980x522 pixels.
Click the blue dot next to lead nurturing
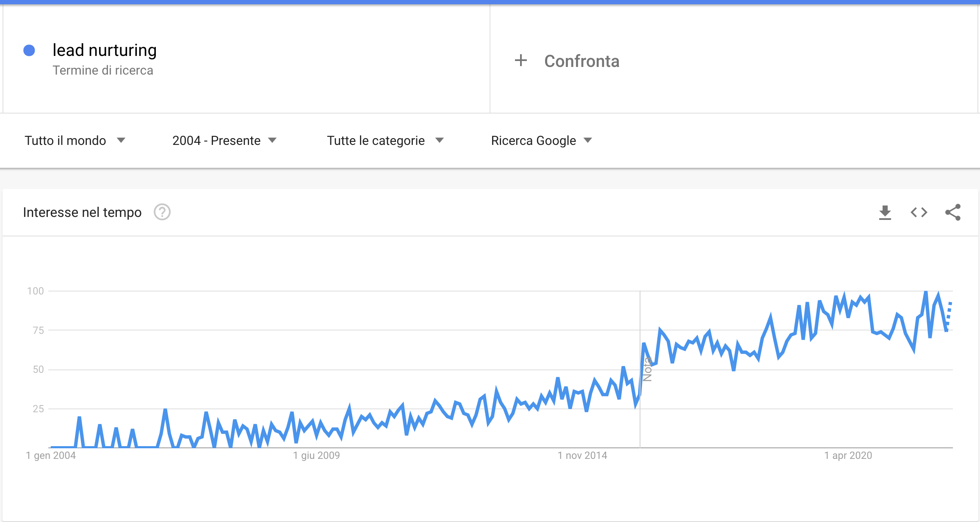[29, 50]
